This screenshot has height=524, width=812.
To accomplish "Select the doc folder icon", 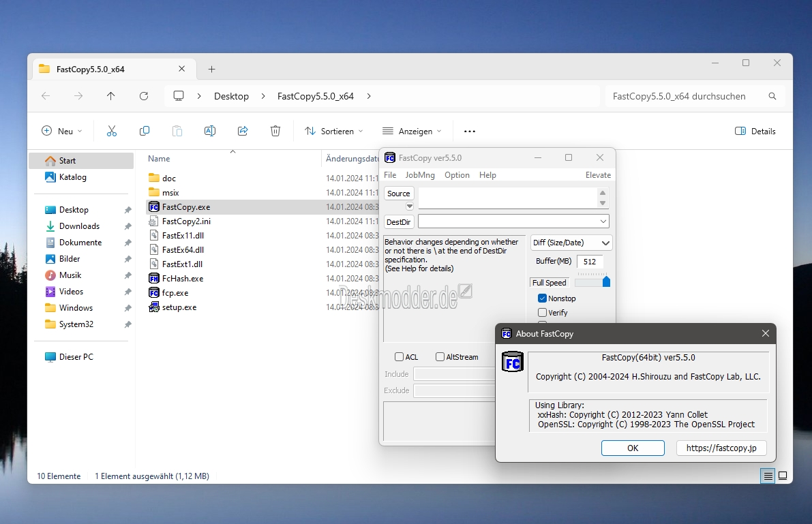I will 154,178.
